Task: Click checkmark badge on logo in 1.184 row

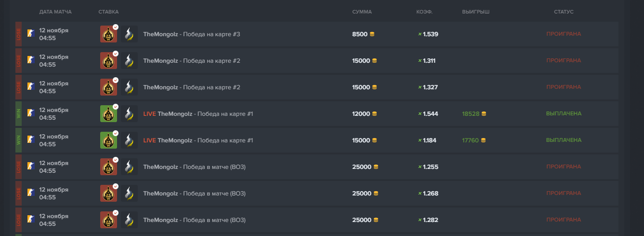Action: click(116, 133)
